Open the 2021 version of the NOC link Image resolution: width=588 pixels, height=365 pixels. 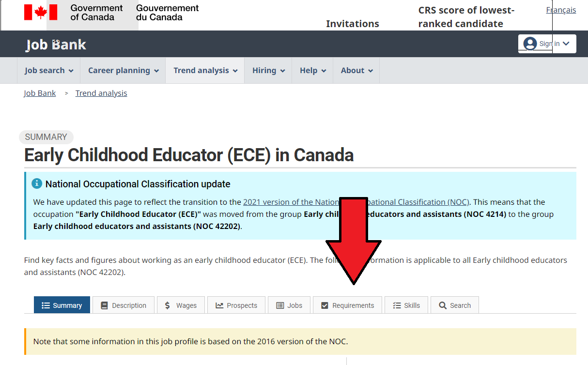[356, 202]
